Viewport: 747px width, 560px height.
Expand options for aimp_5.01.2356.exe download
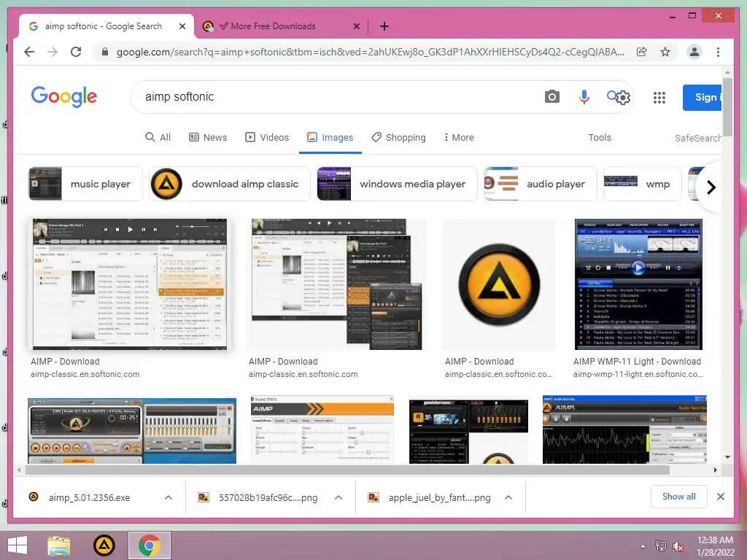pos(169,497)
